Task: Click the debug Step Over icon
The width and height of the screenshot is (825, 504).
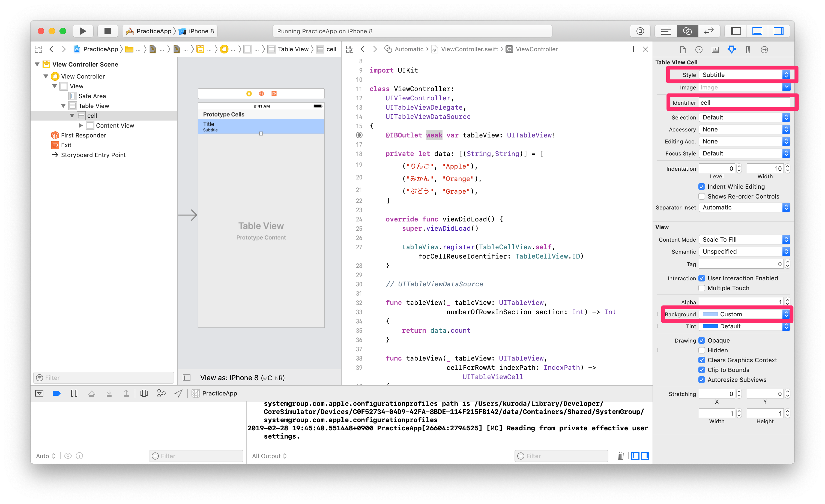Action: click(x=91, y=393)
